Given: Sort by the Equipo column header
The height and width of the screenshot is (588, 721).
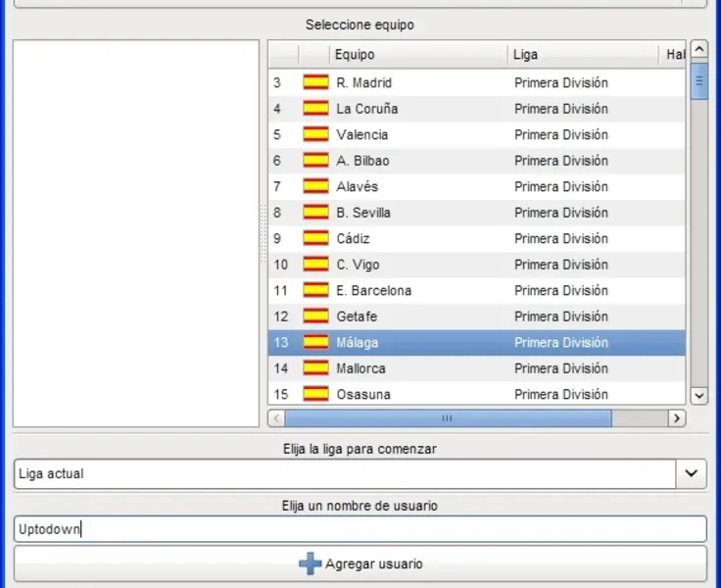Looking at the screenshot, I should click(x=418, y=54).
